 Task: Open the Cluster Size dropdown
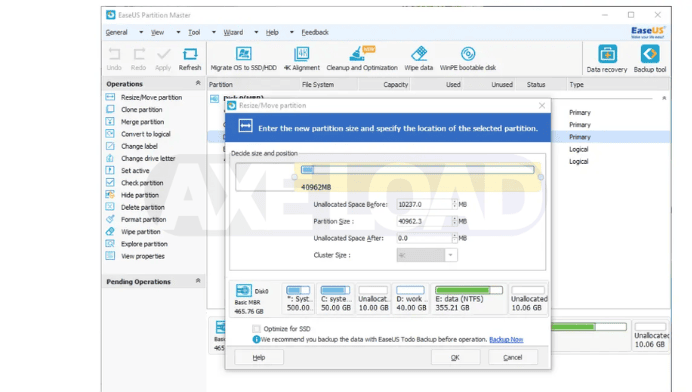(451, 255)
